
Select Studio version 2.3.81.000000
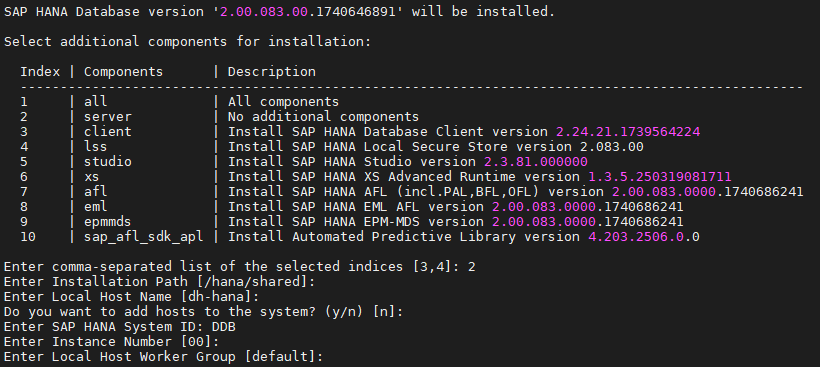coord(536,162)
